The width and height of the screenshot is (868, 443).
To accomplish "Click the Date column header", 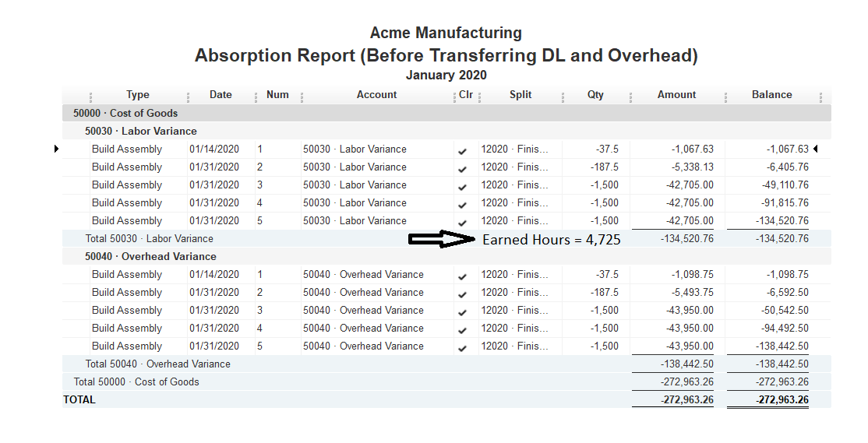I will 221,94.
